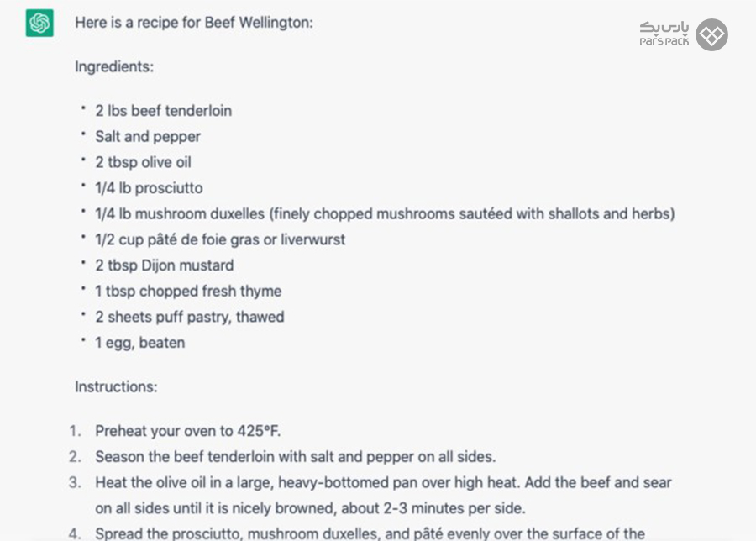
Task: Click step 1 'Preheat your oven to 425°F'
Action: [187, 431]
